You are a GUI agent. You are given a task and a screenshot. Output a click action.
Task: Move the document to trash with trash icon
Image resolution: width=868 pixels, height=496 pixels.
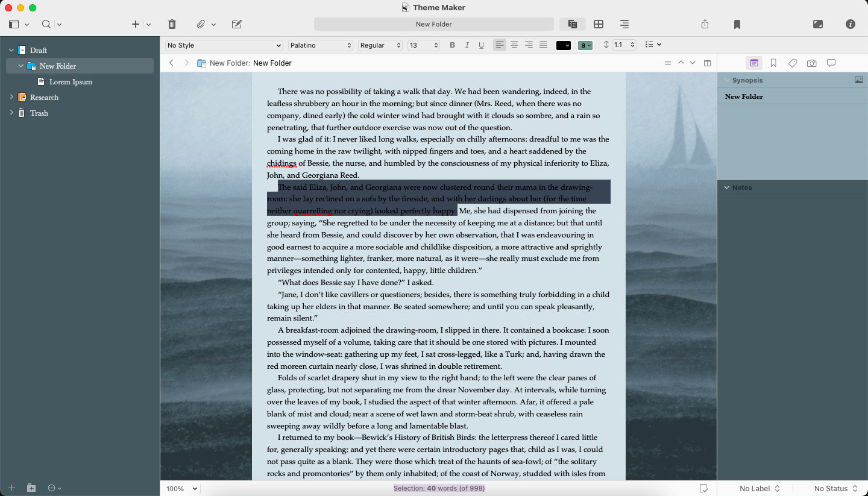click(x=172, y=24)
